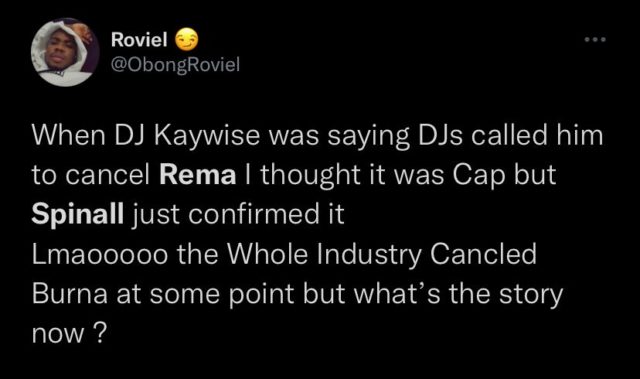Image resolution: width=640 pixels, height=379 pixels.
Task: Open the Roviel display name
Action: coord(139,40)
